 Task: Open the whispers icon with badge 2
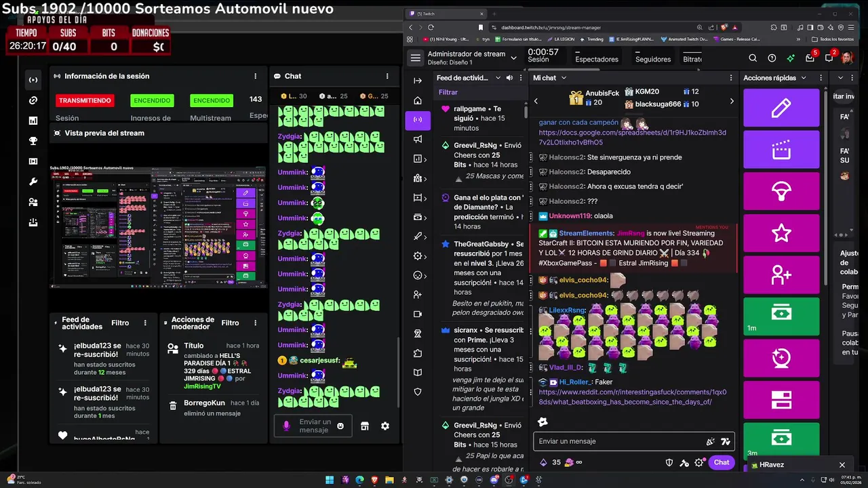[829, 58]
